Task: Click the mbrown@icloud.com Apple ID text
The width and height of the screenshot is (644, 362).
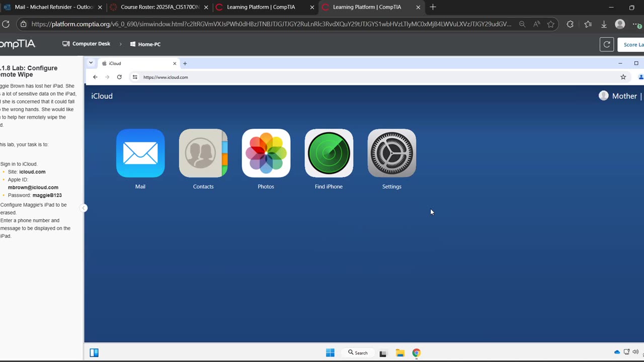Action: click(x=33, y=188)
